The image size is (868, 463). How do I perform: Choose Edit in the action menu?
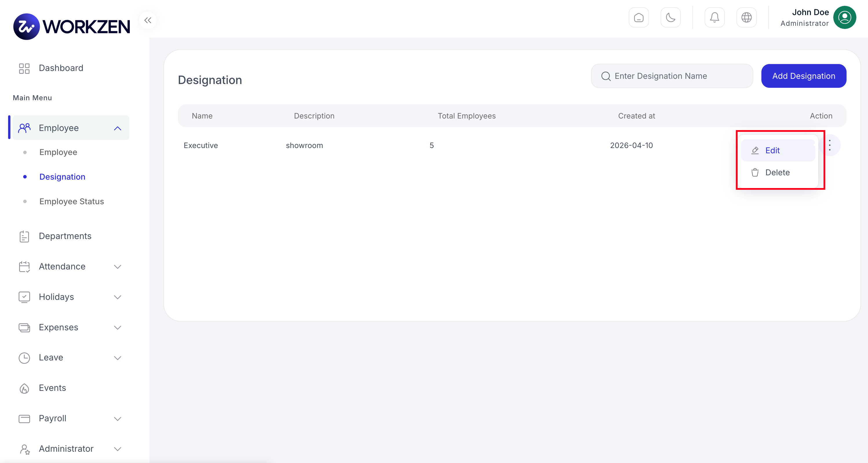coord(778,151)
